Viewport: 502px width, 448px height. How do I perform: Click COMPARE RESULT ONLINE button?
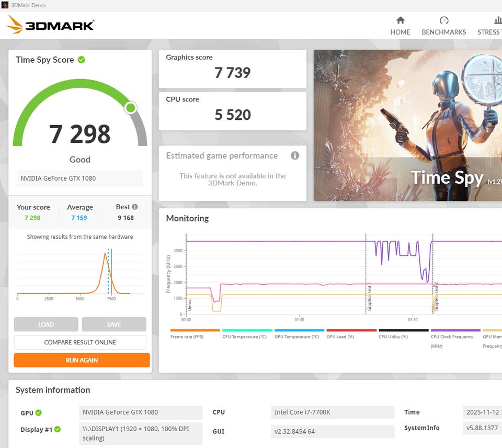(x=80, y=342)
